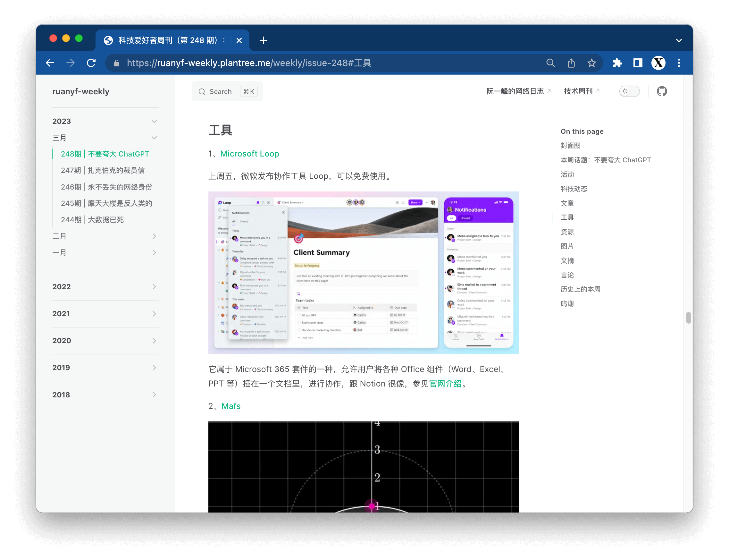Open 技术周刊 external link
The width and height of the screenshot is (729, 560).
tap(582, 91)
